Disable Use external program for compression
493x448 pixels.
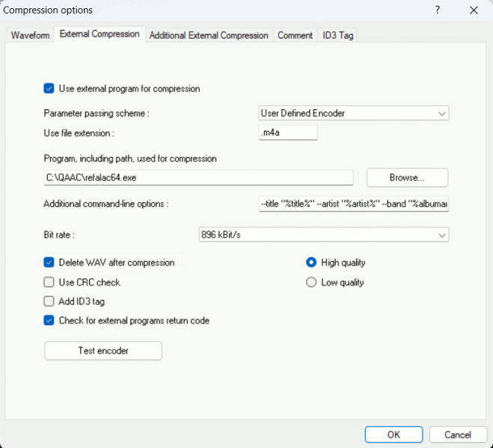pos(49,88)
